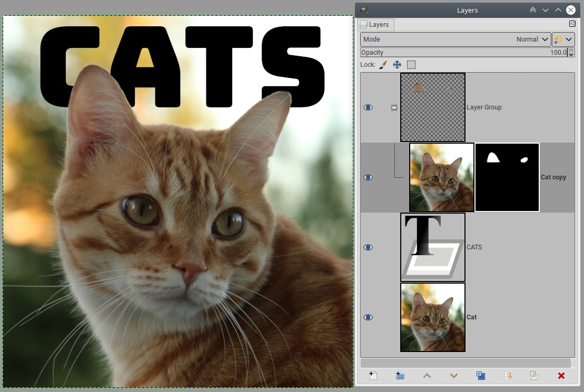
Task: Open the Layers tab configuration menu
Action: [572, 24]
